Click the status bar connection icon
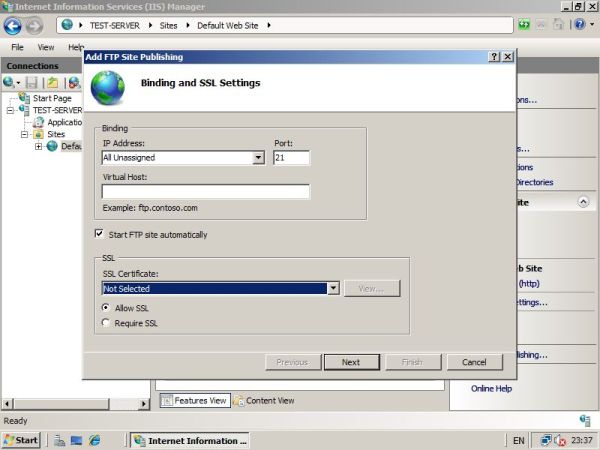600x450 pixels. (x=585, y=421)
